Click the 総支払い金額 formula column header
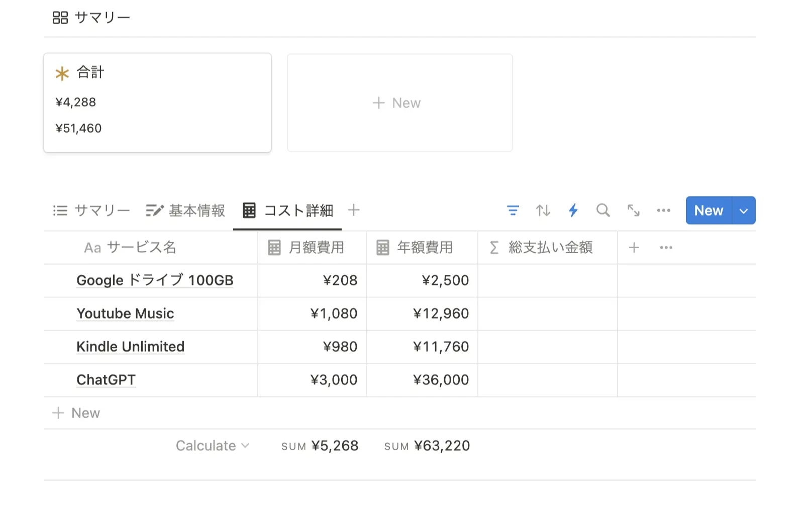The height and width of the screenshot is (511, 812). (x=548, y=248)
